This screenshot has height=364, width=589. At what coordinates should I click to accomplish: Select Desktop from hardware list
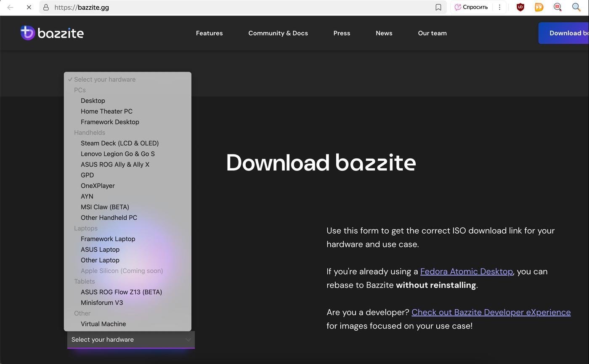tap(127, 101)
